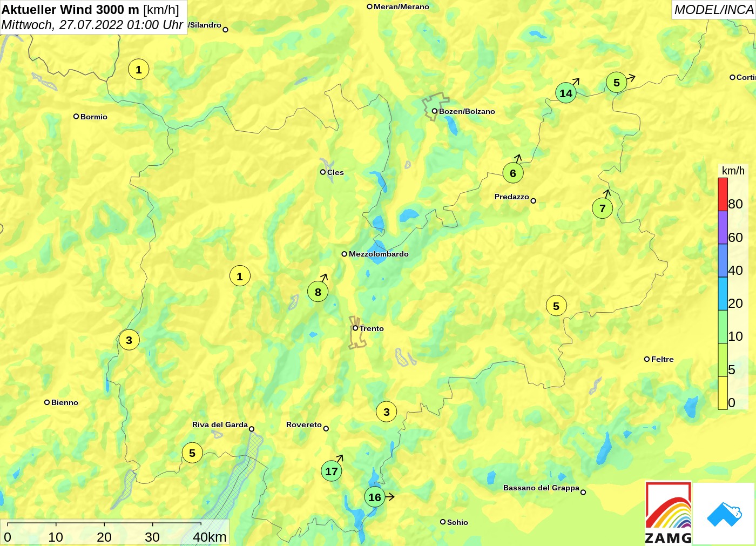Click the Bassano del Grappa city dot

click(x=583, y=492)
